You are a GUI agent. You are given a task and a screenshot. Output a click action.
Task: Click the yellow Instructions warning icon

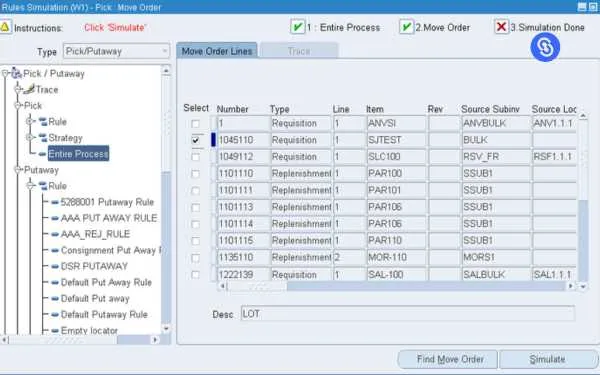(5, 27)
